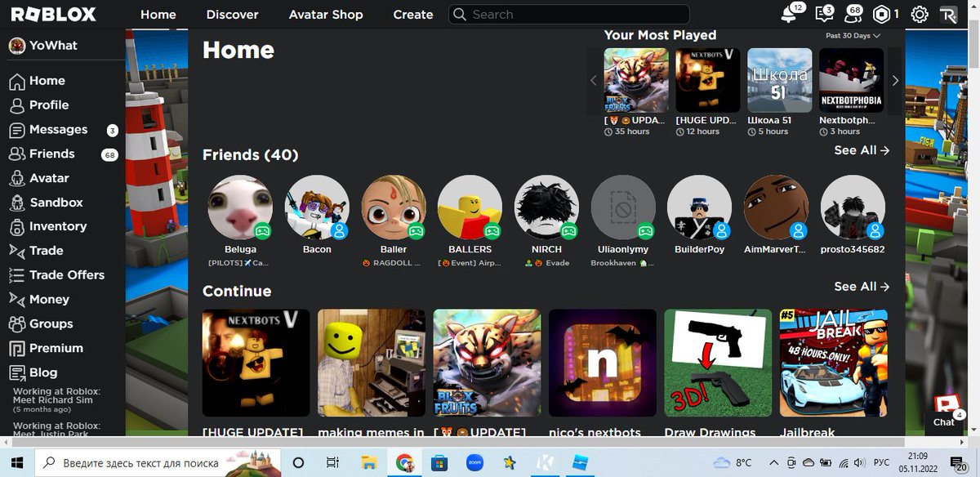Image resolution: width=980 pixels, height=477 pixels.
Task: Select the Discover tab
Action: 232,14
